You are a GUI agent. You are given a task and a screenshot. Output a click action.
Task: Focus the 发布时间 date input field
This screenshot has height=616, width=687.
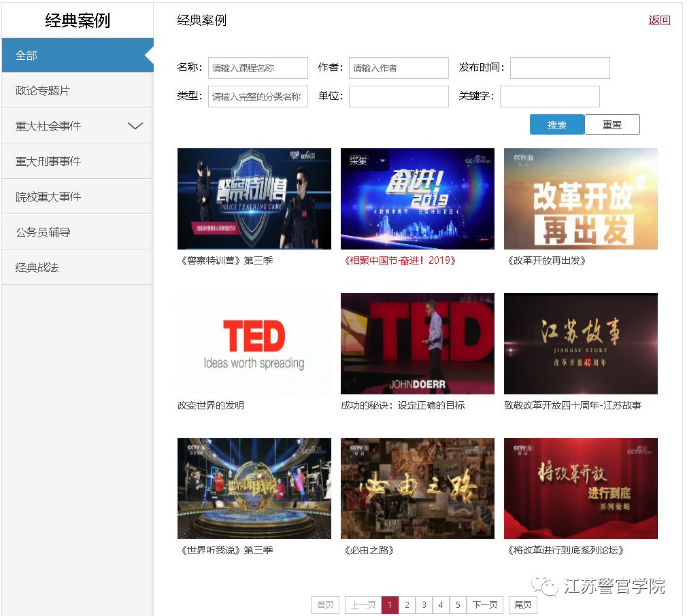560,68
